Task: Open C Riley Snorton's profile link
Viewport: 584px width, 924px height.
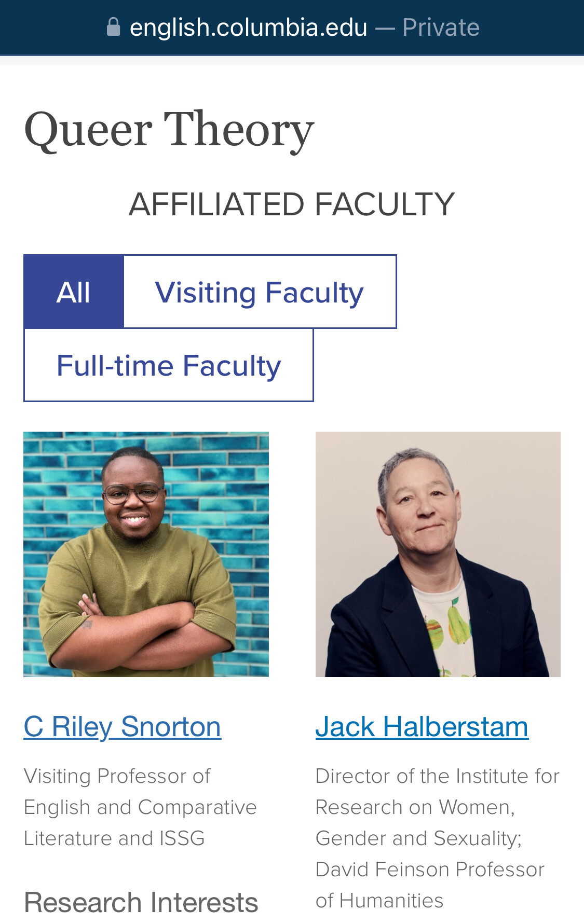Action: [x=123, y=726]
